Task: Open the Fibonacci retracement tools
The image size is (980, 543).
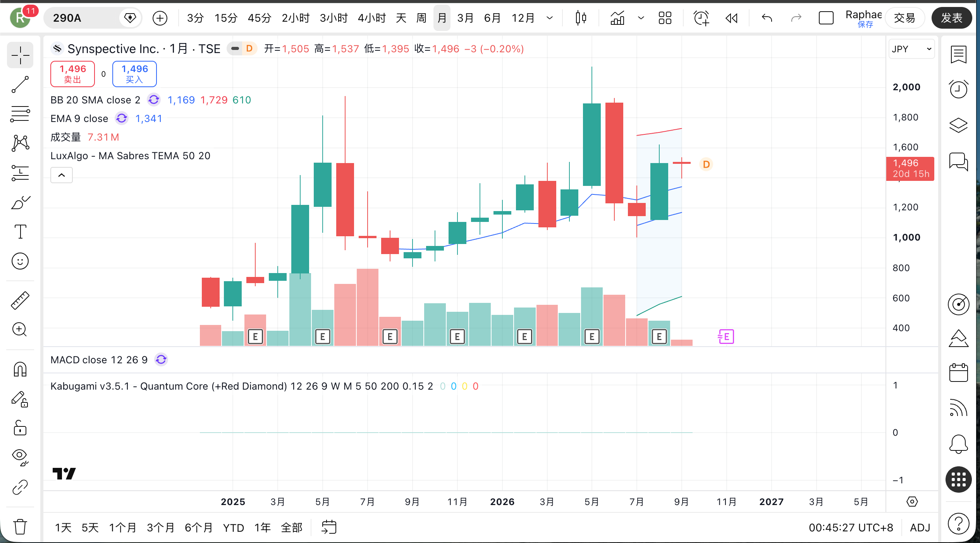Action: coord(20,114)
